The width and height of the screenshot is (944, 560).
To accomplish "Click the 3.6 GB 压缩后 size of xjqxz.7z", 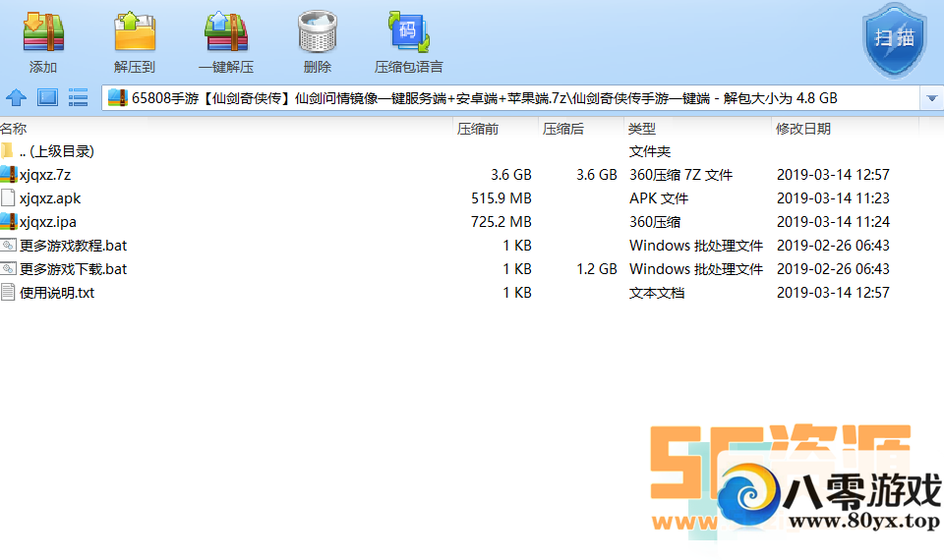I will tap(597, 175).
